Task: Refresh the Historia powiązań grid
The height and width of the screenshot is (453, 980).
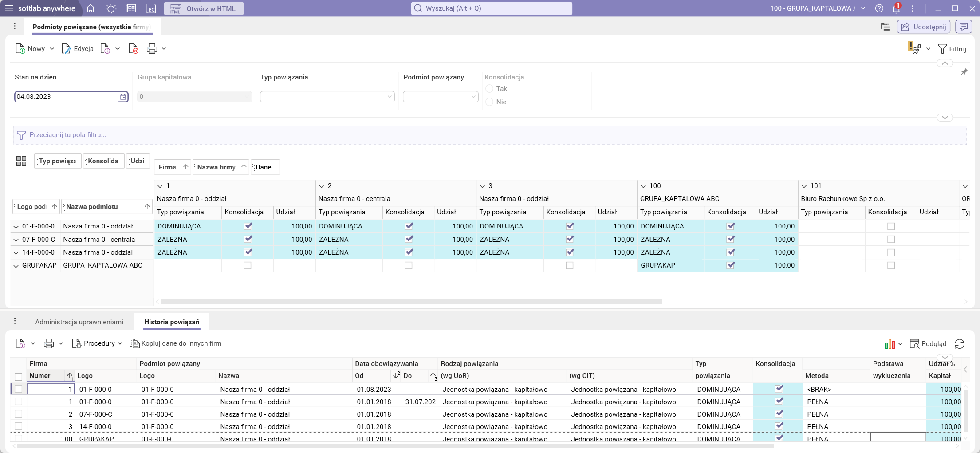Action: click(960, 344)
